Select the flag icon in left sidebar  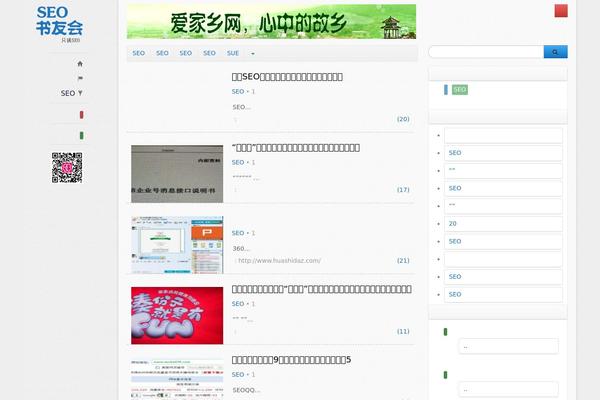click(80, 78)
